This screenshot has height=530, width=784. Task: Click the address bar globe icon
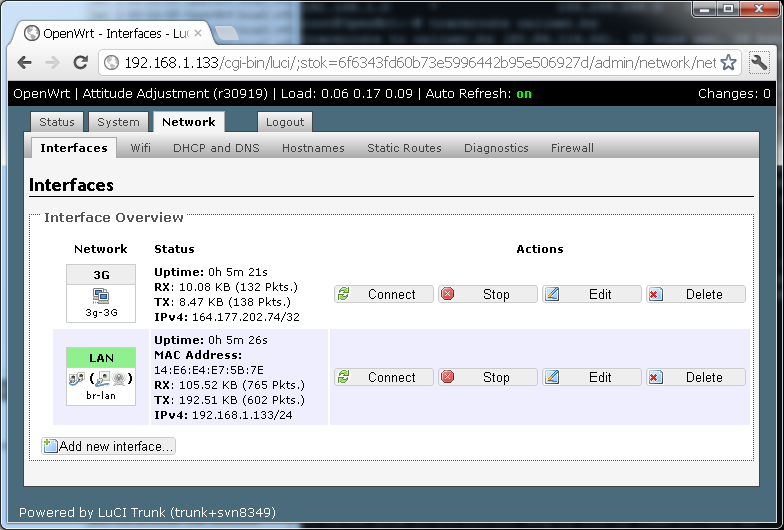click(x=112, y=62)
